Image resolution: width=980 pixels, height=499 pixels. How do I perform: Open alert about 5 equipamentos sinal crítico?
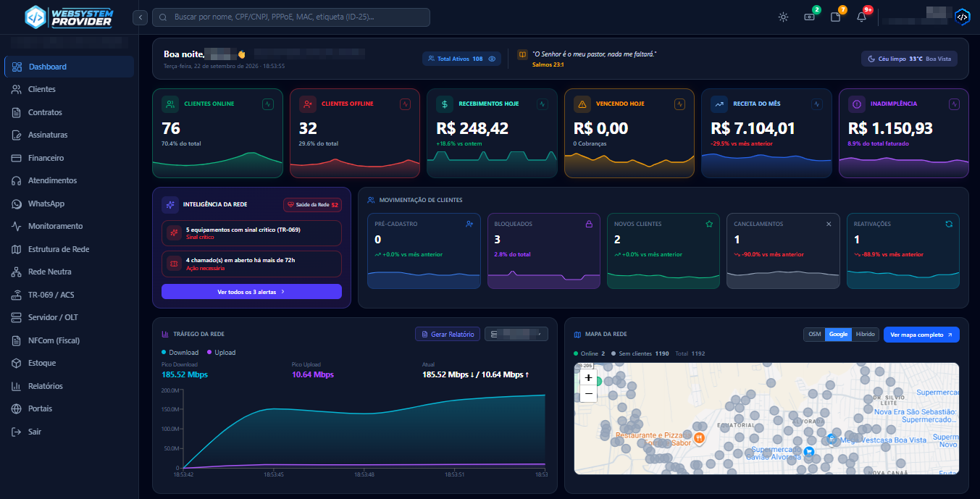251,233
